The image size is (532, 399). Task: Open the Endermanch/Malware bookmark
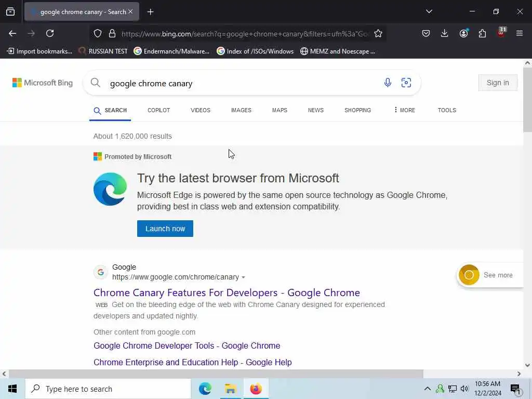click(171, 51)
